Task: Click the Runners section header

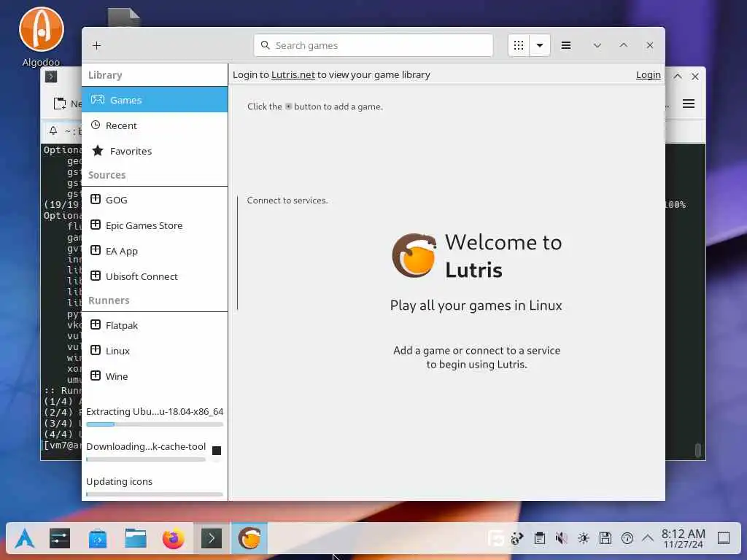Action: 109,300
